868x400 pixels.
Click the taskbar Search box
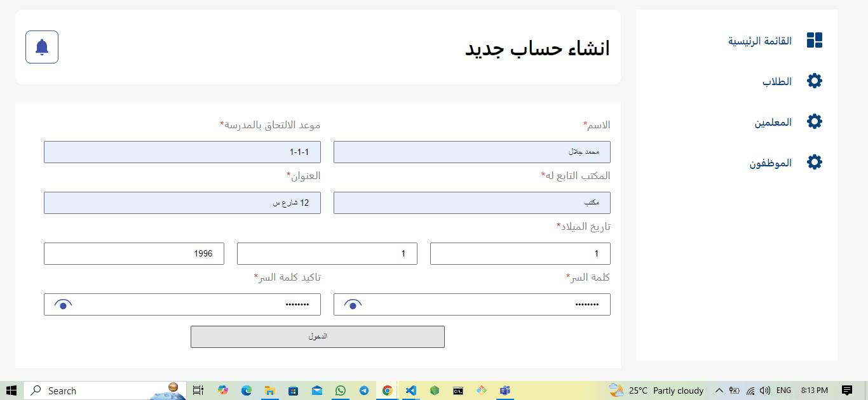coord(105,390)
